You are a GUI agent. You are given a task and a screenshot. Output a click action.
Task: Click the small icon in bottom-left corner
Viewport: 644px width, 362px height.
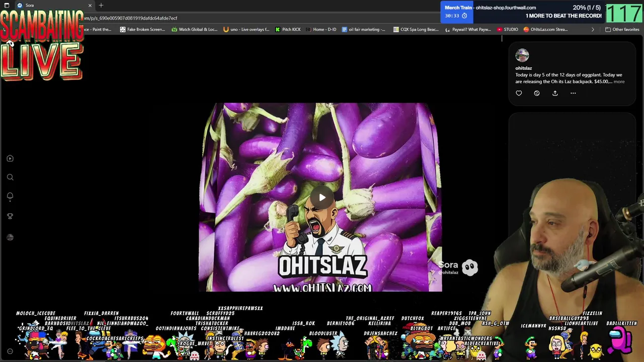click(10, 351)
